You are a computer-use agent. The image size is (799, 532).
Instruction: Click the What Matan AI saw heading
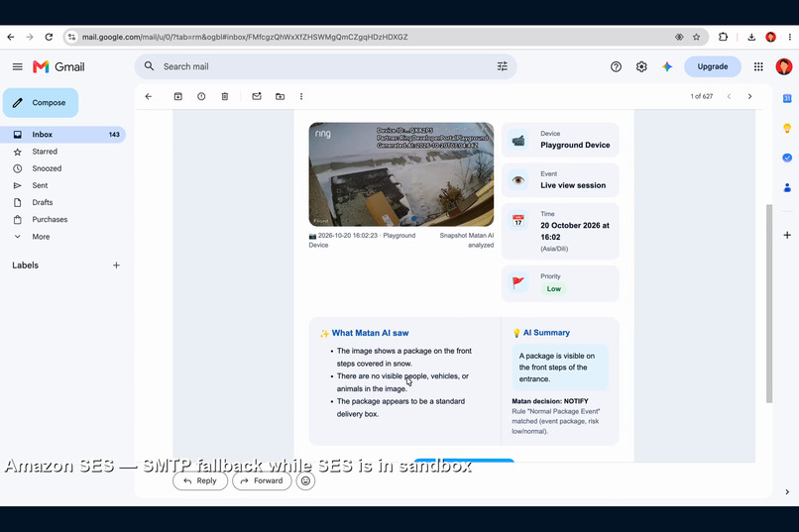point(370,333)
